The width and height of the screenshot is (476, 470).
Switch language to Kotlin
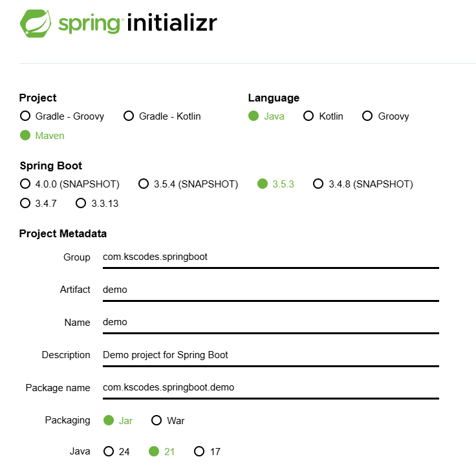[x=308, y=116]
